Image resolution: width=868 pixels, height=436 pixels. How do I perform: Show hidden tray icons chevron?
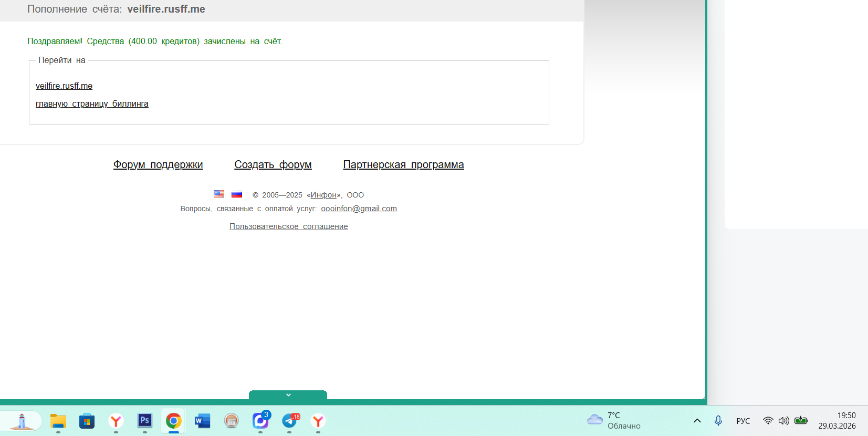[x=697, y=421]
